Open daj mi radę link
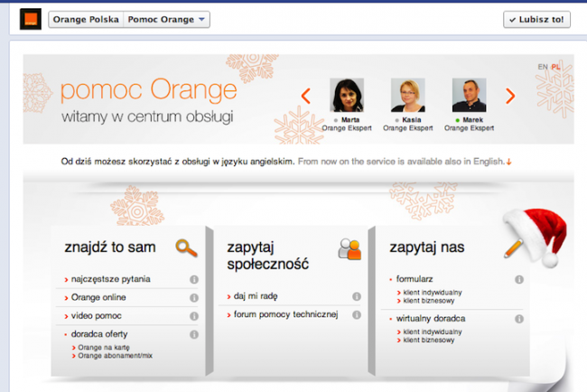 coord(256,295)
